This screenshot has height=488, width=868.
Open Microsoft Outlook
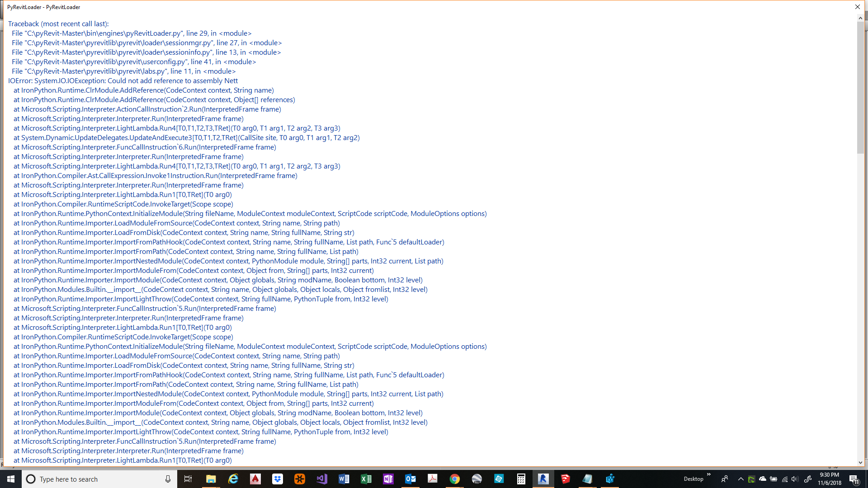point(410,479)
